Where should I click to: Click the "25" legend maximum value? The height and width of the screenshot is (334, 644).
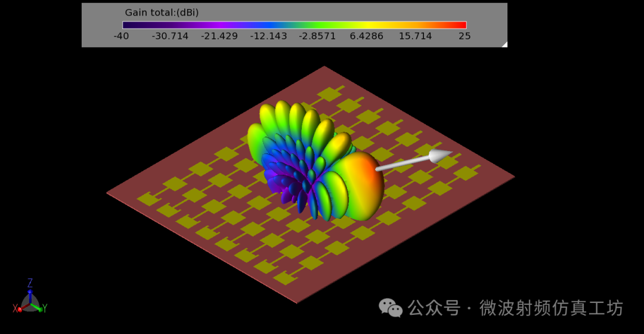pyautogui.click(x=465, y=36)
